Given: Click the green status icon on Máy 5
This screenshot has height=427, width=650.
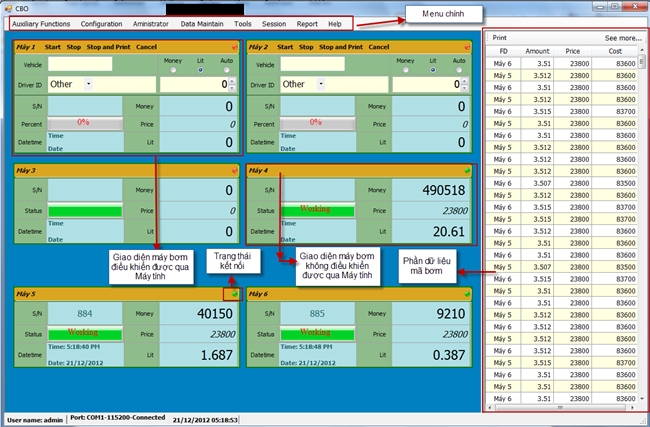Looking at the screenshot, I should 234,294.
